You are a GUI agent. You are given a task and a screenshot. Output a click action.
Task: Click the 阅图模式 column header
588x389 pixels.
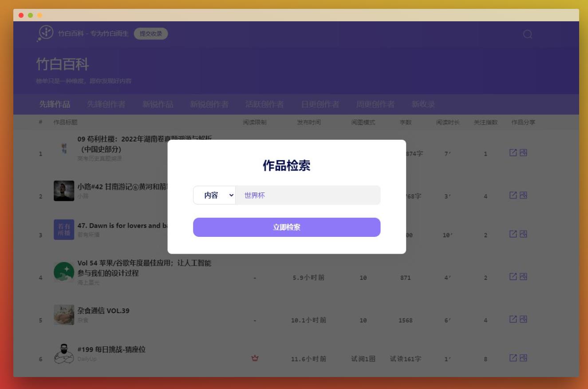pyautogui.click(x=363, y=122)
